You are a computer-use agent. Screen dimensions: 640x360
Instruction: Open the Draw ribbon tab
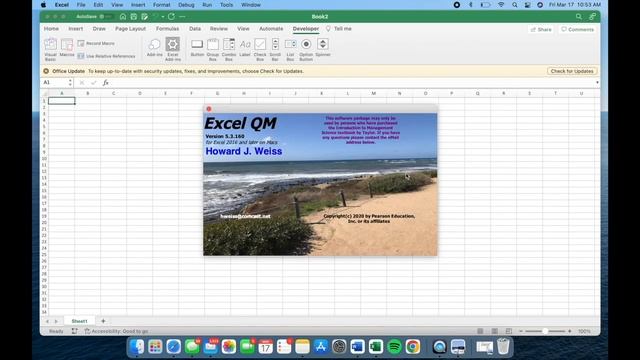click(99, 29)
